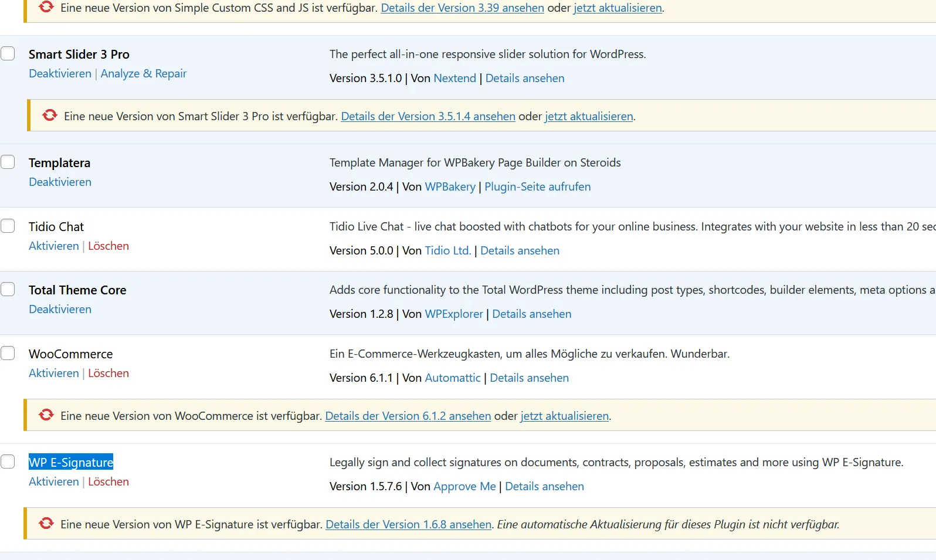
Task: Activate the WooCommerce plugin
Action: pos(54,373)
